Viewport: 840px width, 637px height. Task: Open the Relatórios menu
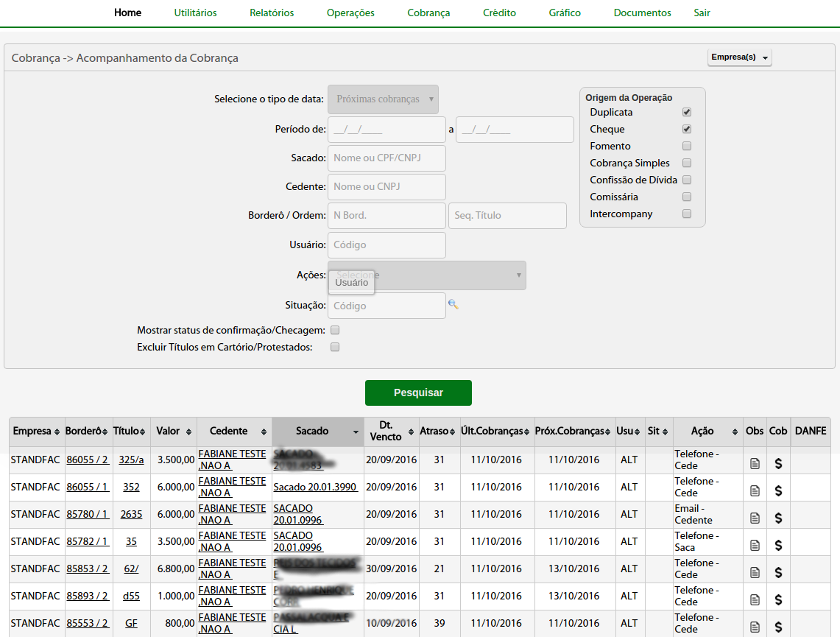[x=272, y=13]
